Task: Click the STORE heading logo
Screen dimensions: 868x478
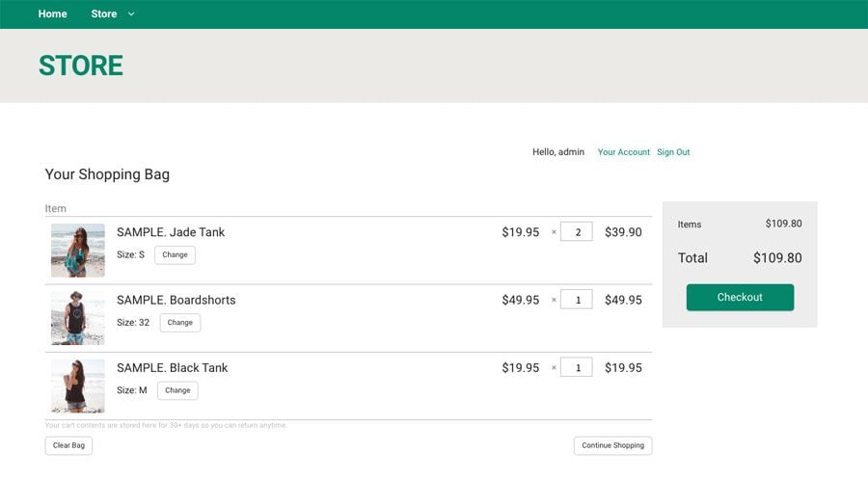Action: point(81,66)
